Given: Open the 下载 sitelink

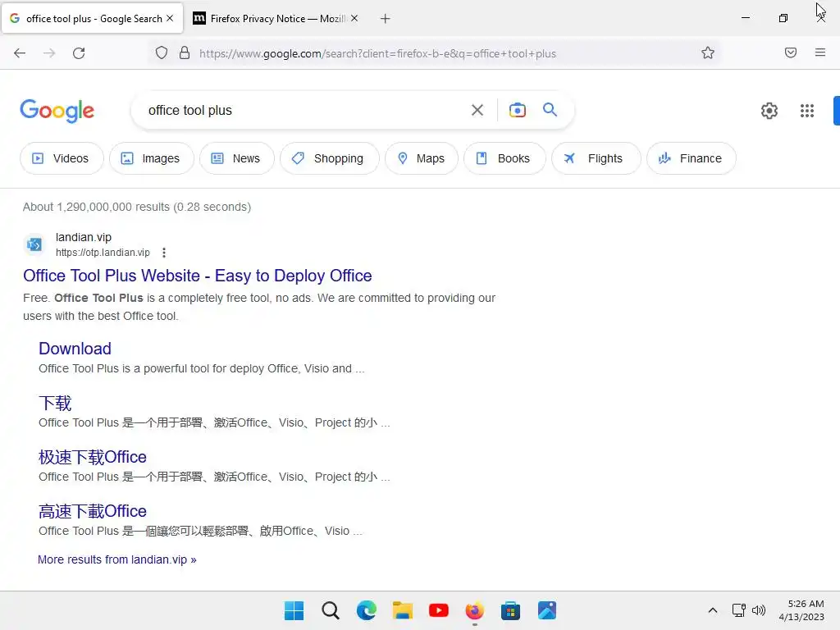Looking at the screenshot, I should click(55, 403).
